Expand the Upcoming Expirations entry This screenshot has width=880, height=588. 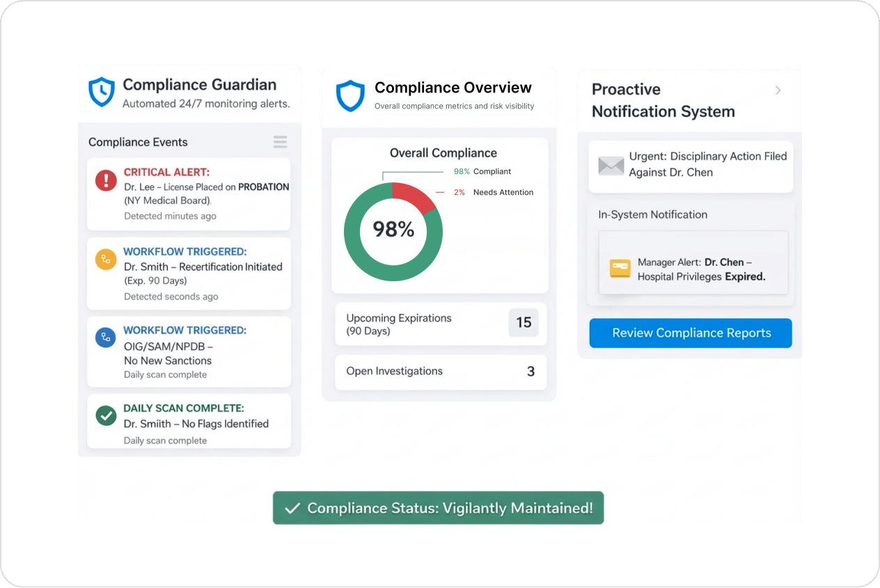440,324
